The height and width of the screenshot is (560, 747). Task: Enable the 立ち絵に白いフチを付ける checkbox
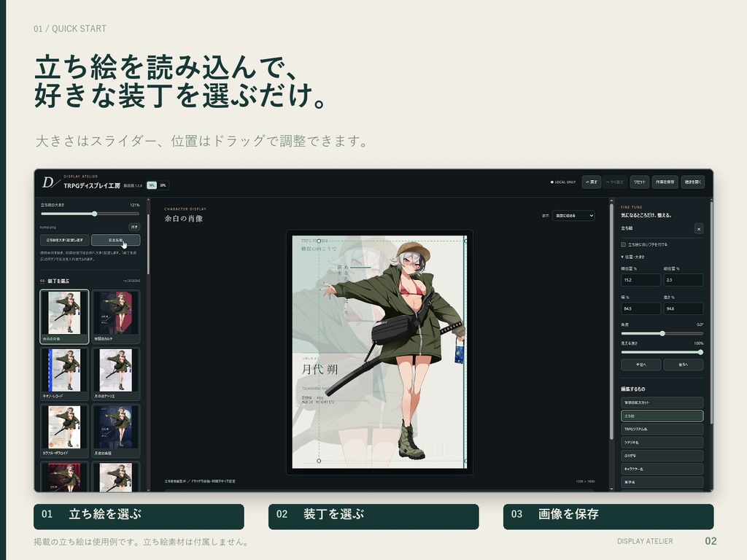click(x=623, y=245)
